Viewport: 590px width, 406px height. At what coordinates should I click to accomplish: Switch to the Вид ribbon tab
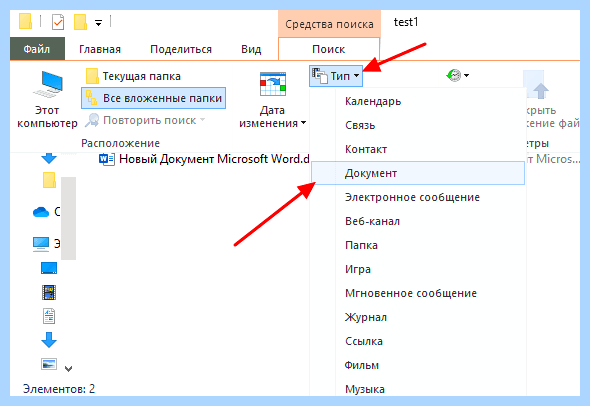[x=251, y=49]
